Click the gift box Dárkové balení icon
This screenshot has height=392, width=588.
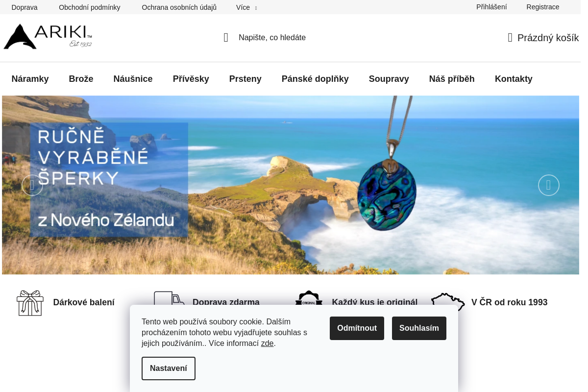pyautogui.click(x=30, y=303)
